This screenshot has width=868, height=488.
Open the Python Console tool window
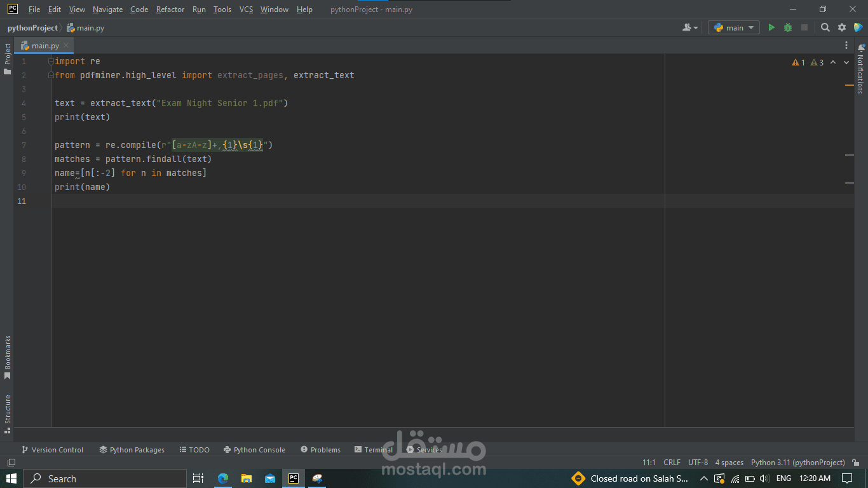[x=254, y=450]
